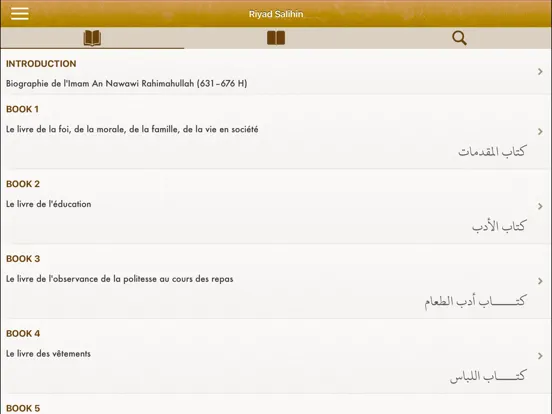Select the open book tab icon
This screenshot has width=552, height=414.
[92, 38]
